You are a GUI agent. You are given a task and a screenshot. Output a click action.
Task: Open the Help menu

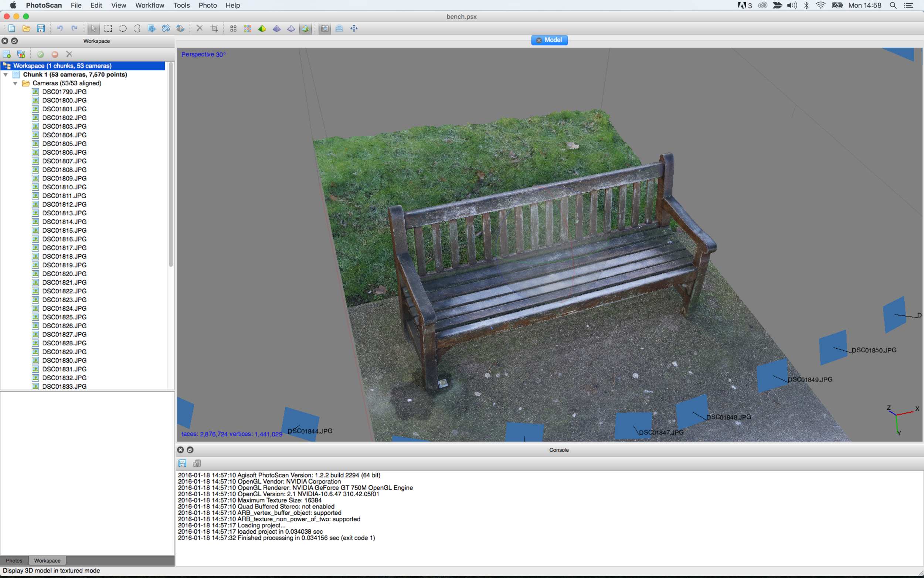(x=232, y=5)
